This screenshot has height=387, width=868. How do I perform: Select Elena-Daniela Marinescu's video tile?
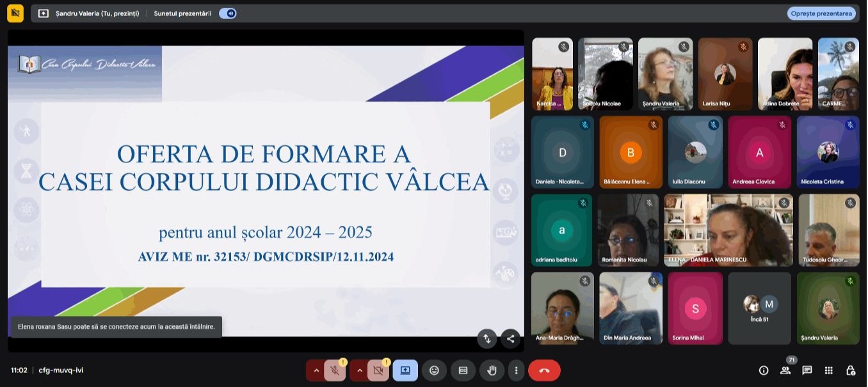(728, 230)
